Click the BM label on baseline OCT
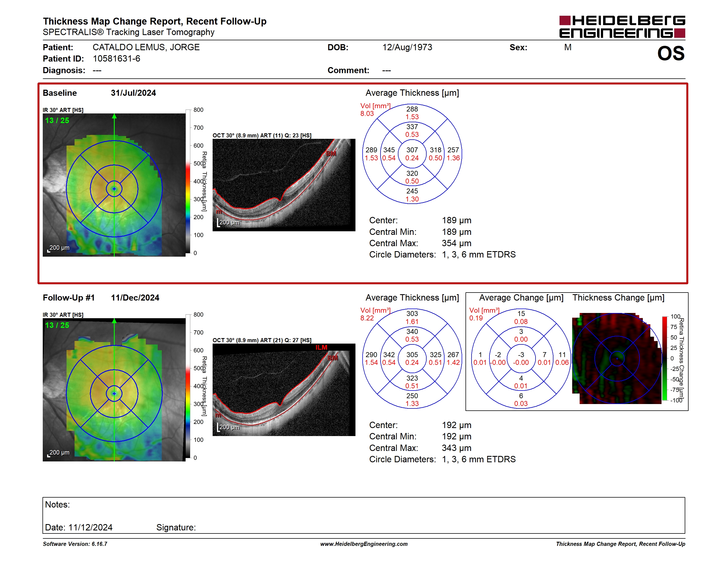Viewport: 728px width, 563px height. pos(331,154)
